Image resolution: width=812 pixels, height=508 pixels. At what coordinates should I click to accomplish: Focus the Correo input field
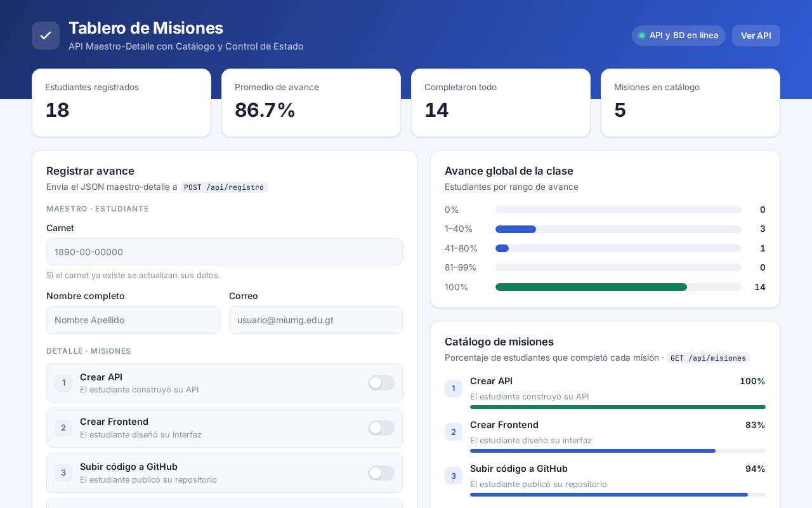[316, 320]
